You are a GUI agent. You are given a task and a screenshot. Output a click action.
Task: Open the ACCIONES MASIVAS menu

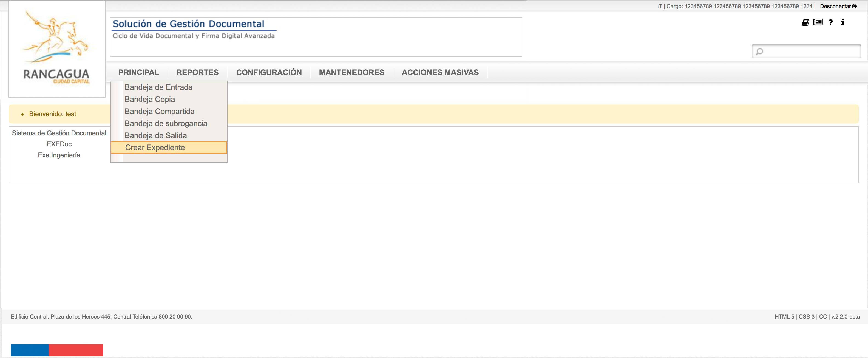pyautogui.click(x=440, y=72)
